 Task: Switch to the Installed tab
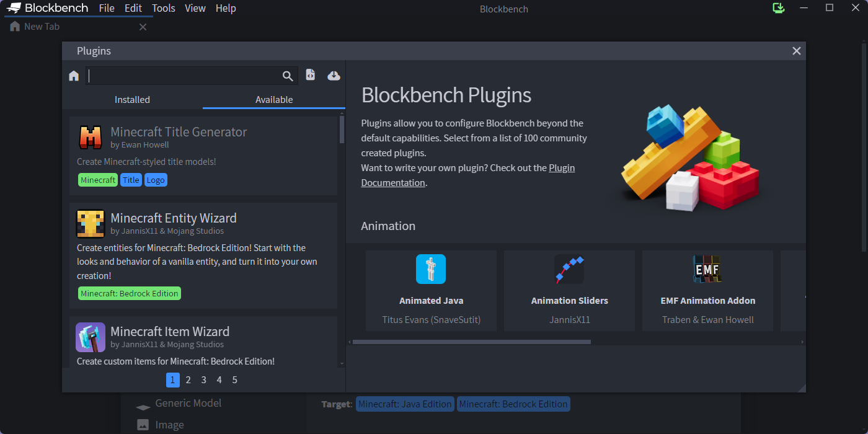point(132,99)
